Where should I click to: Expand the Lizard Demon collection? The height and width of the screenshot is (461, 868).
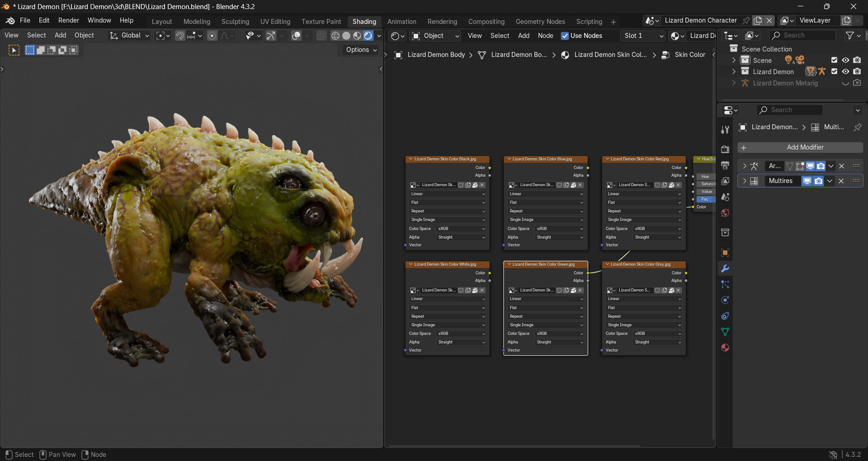734,71
